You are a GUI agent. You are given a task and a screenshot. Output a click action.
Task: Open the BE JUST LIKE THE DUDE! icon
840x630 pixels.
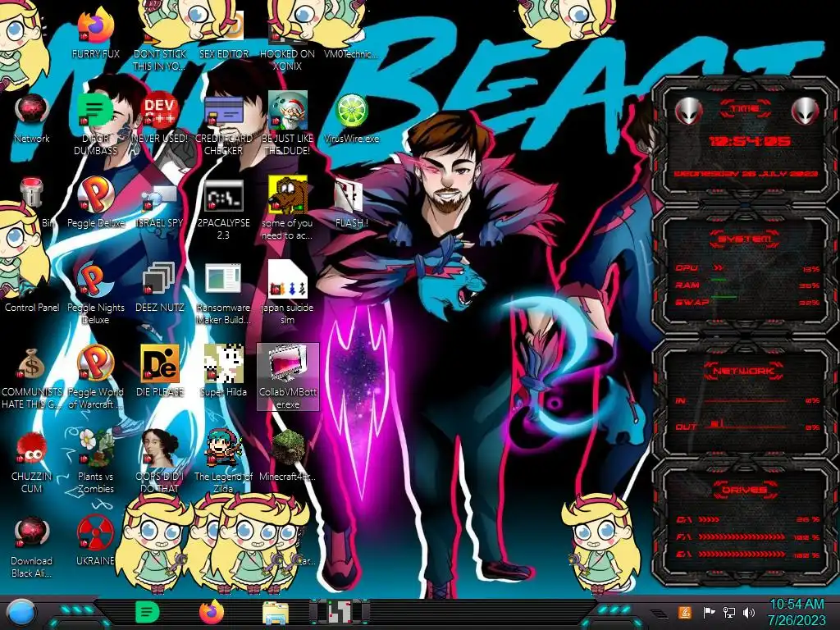[287, 110]
